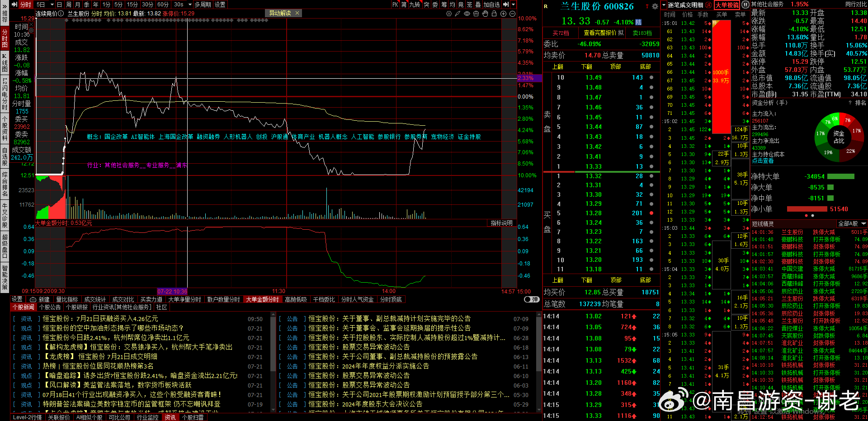
Task: Expand 逐笔成交明细 dropdown arrow
Action: pos(664,5)
